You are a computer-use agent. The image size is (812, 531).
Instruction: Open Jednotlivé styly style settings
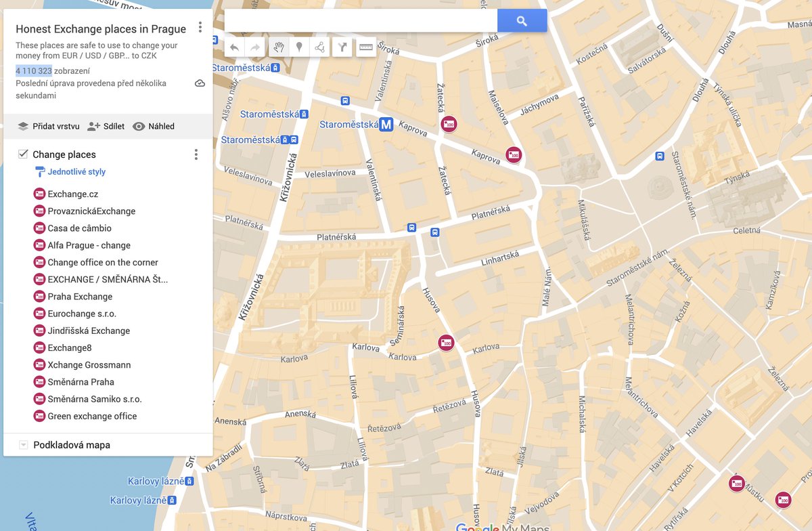point(71,172)
